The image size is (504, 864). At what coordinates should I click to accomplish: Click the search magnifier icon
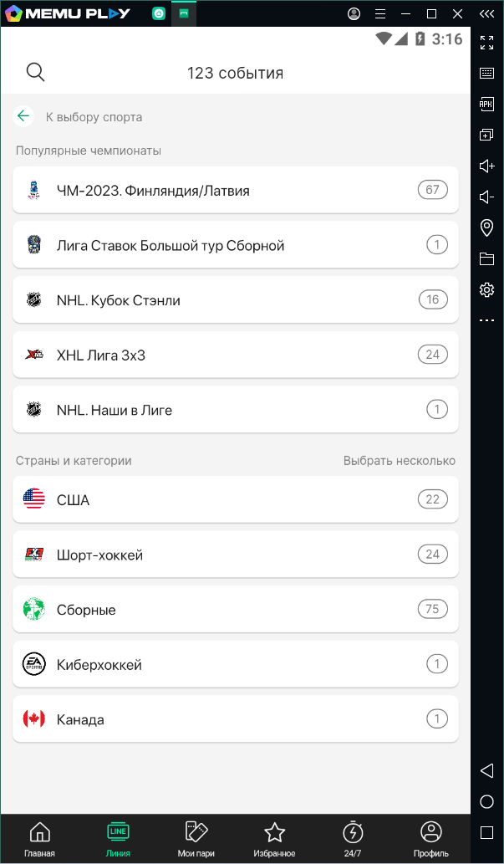pyautogui.click(x=35, y=73)
